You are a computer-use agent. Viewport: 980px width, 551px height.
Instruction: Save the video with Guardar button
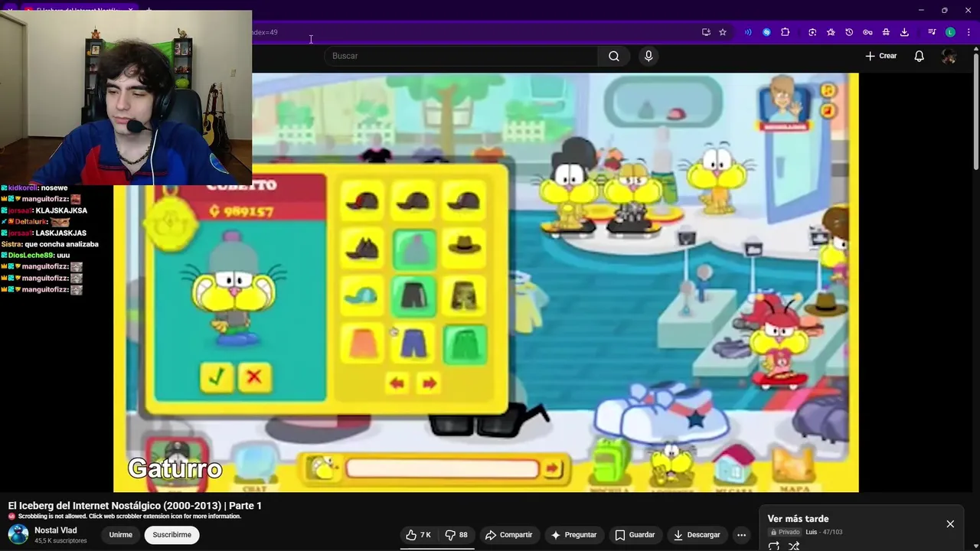tap(635, 535)
